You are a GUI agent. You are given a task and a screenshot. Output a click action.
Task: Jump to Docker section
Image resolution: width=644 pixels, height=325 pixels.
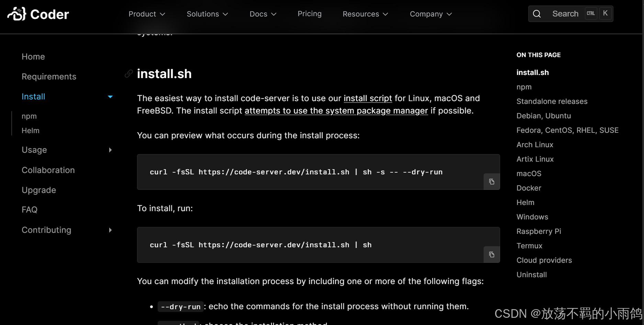pos(529,188)
